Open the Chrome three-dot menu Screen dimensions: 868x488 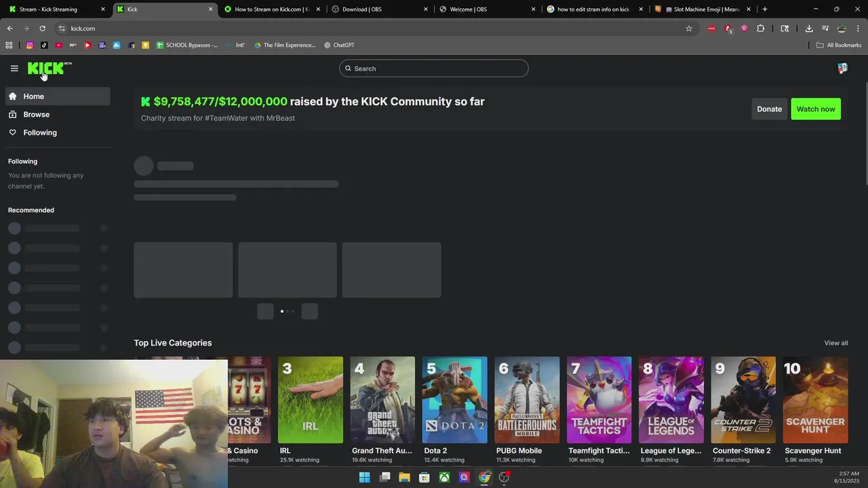pyautogui.click(x=858, y=28)
